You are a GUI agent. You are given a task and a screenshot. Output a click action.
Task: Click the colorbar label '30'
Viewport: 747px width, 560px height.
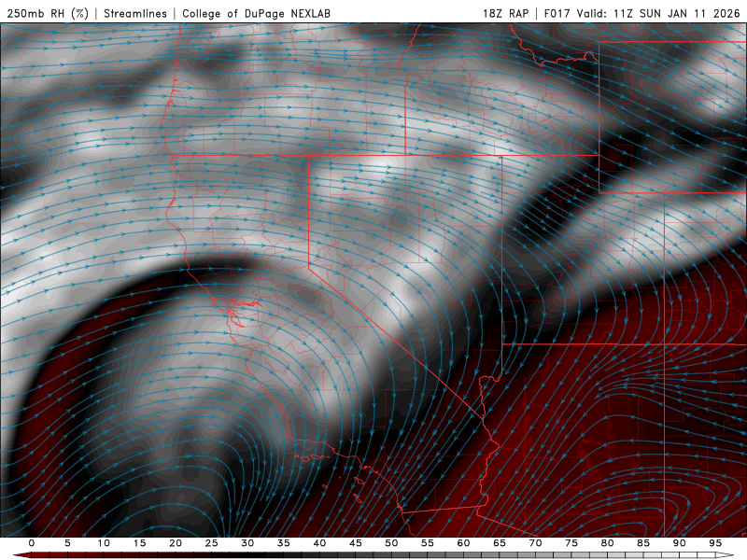(x=247, y=543)
